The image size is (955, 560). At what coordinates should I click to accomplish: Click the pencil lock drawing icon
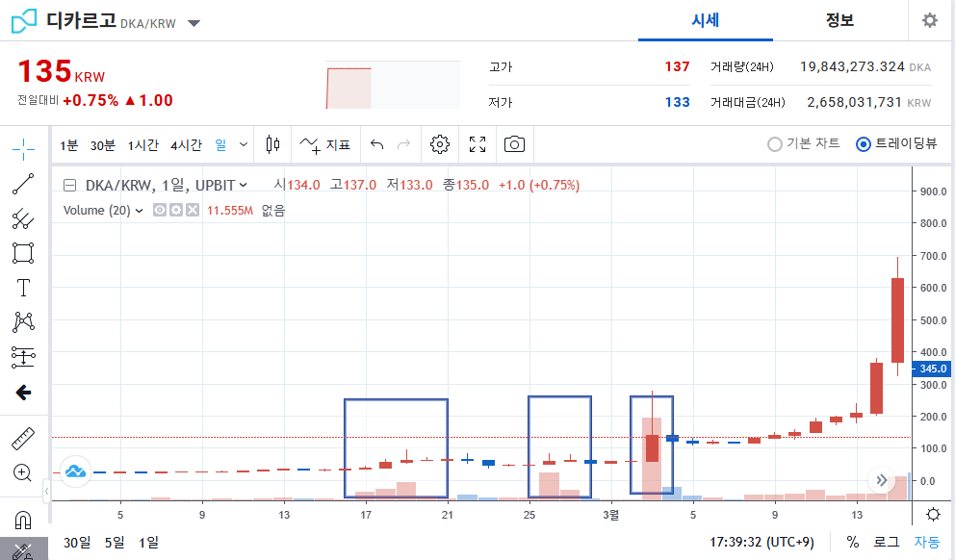pos(22,551)
